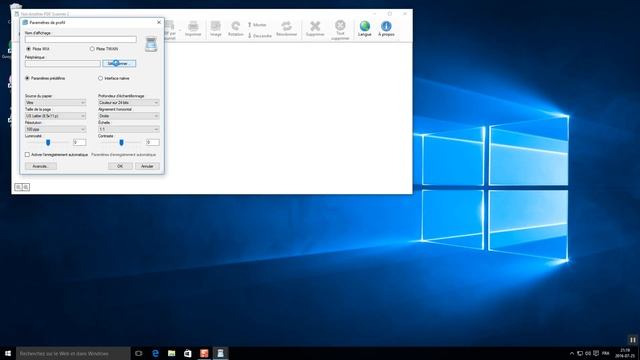Open the Échelle dropdown
The height and width of the screenshot is (360, 640).
[129, 129]
